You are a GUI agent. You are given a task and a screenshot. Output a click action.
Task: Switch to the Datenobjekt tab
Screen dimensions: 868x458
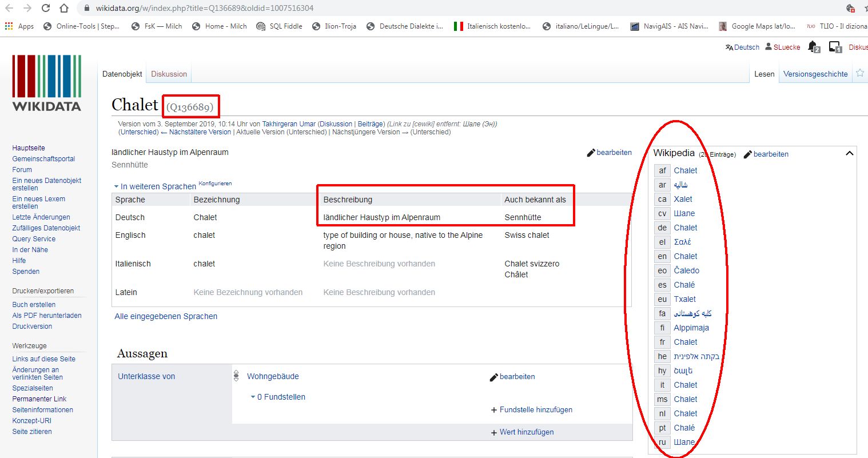click(122, 74)
